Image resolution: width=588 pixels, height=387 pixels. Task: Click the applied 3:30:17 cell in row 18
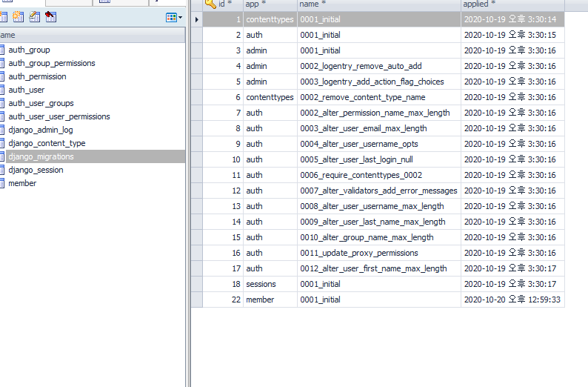click(x=512, y=284)
